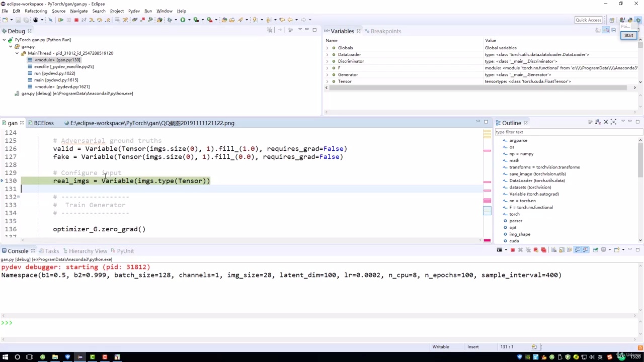Image resolution: width=644 pixels, height=362 pixels.
Task: Sort the Outline alphabetically
Action: click(598, 122)
